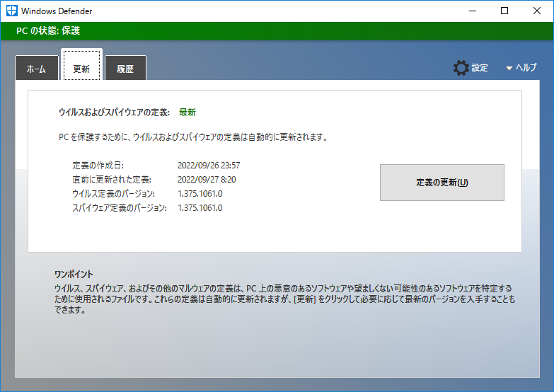Click the ワンポイント heading
Screen dimensions: 554x392
74,274
